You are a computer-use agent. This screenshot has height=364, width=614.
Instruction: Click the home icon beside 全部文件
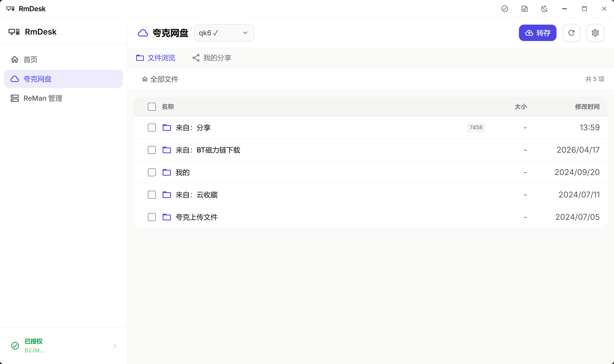145,79
